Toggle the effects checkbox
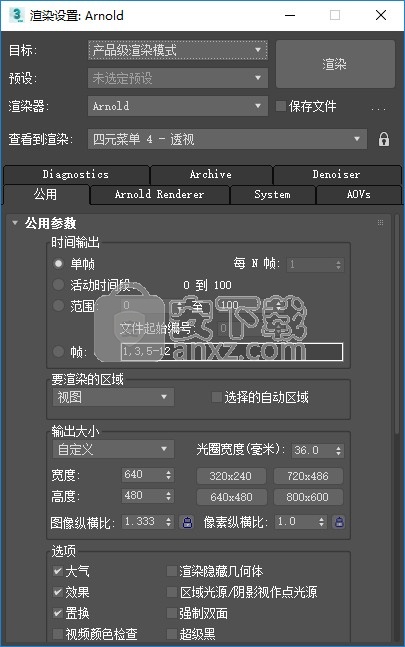Image resolution: width=405 pixels, height=647 pixels. click(x=58, y=592)
